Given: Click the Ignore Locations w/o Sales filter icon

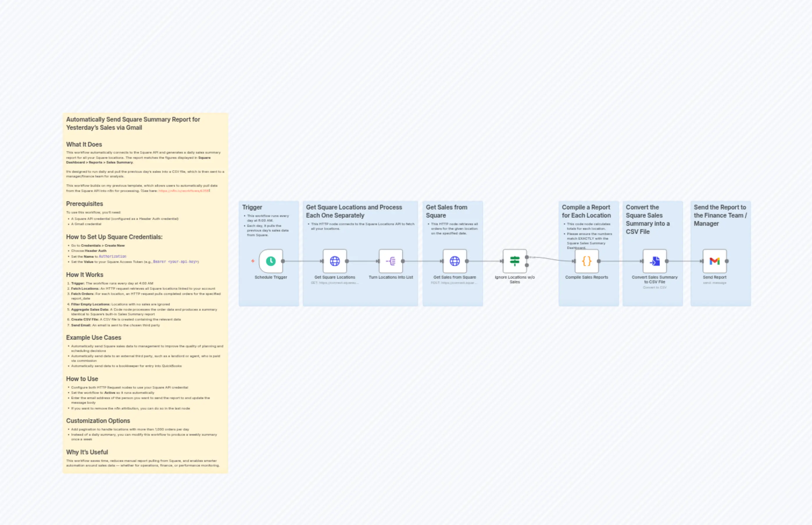Looking at the screenshot, I should click(515, 261).
